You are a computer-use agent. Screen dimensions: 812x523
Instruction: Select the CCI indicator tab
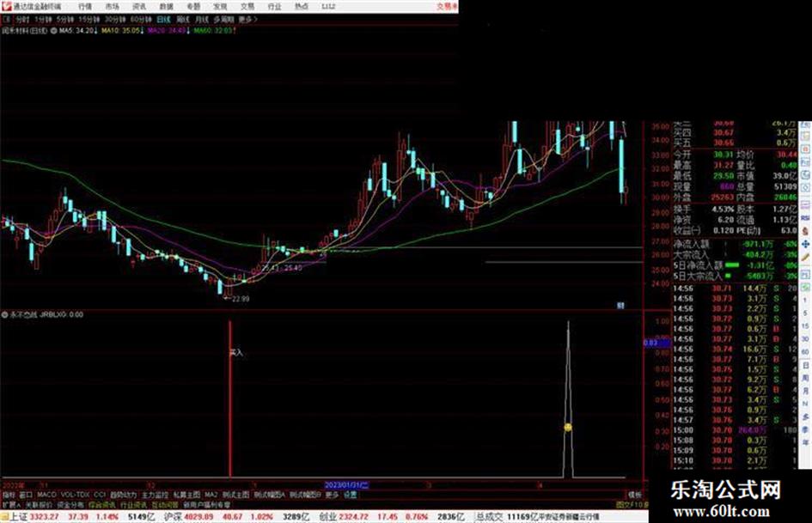coord(100,495)
